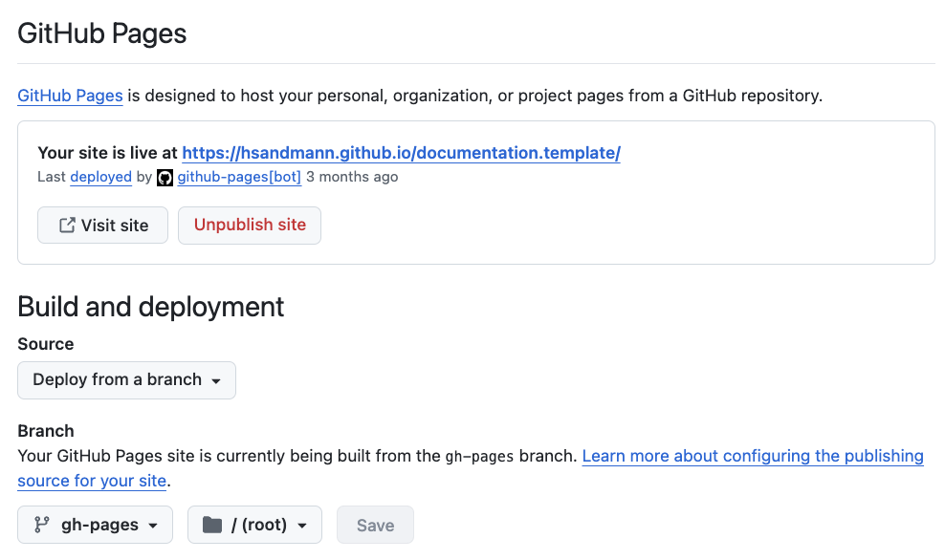945x560 pixels.
Task: Open the live site URL hsandmann.github.io link
Action: pos(401,153)
